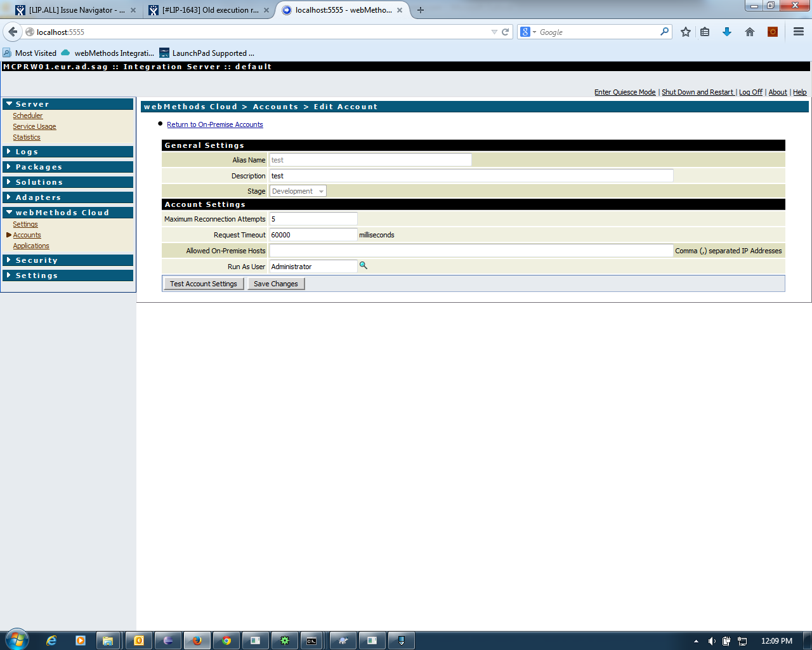Open the Statistics link
This screenshot has height=650, width=812.
pyautogui.click(x=27, y=137)
